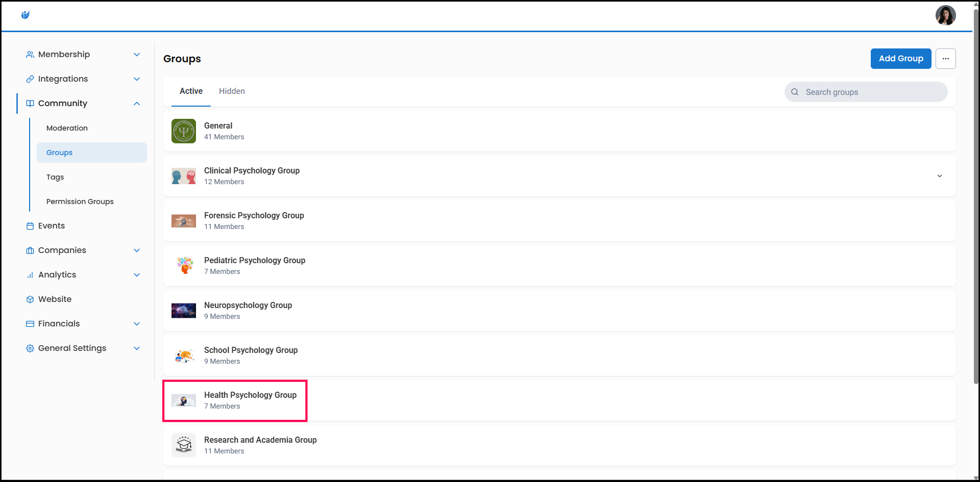
Task: Click the Events calendar icon in sidebar
Action: click(x=30, y=226)
